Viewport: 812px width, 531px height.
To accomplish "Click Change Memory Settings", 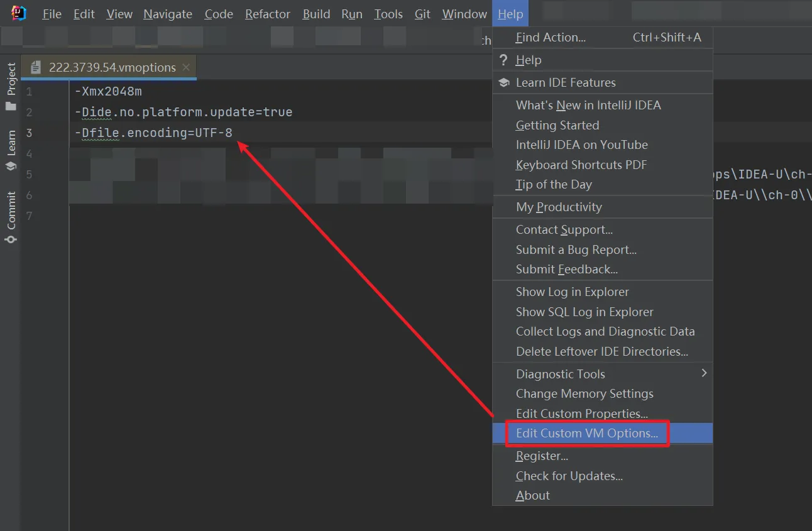I will 584,393.
